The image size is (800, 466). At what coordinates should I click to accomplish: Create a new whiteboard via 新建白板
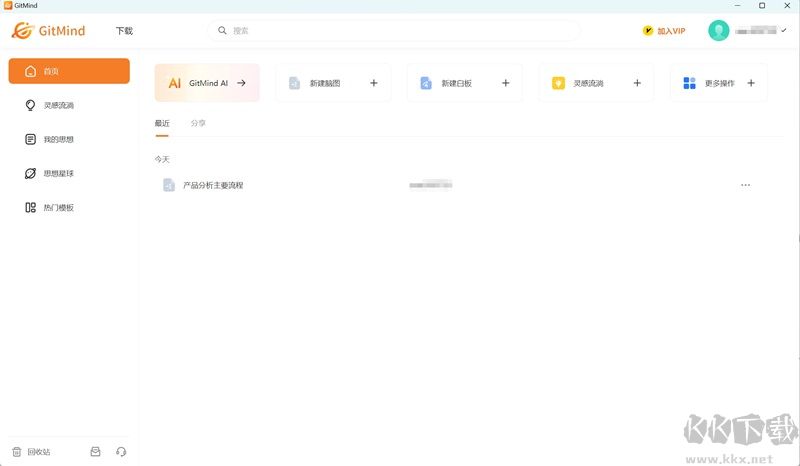pyautogui.click(x=465, y=83)
